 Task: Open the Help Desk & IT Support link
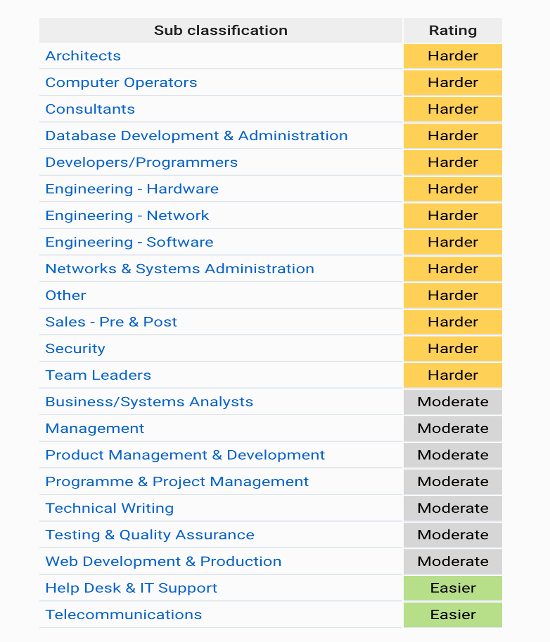point(131,588)
